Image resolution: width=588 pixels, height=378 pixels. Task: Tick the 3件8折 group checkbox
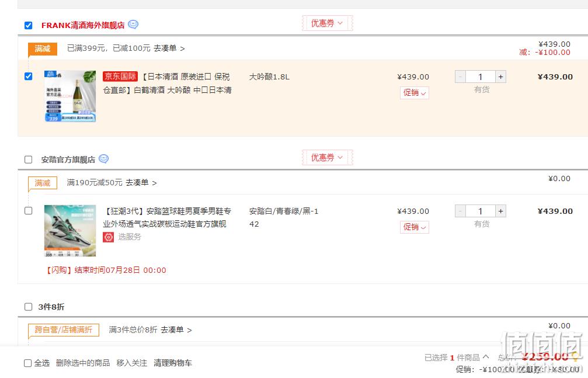click(x=28, y=307)
